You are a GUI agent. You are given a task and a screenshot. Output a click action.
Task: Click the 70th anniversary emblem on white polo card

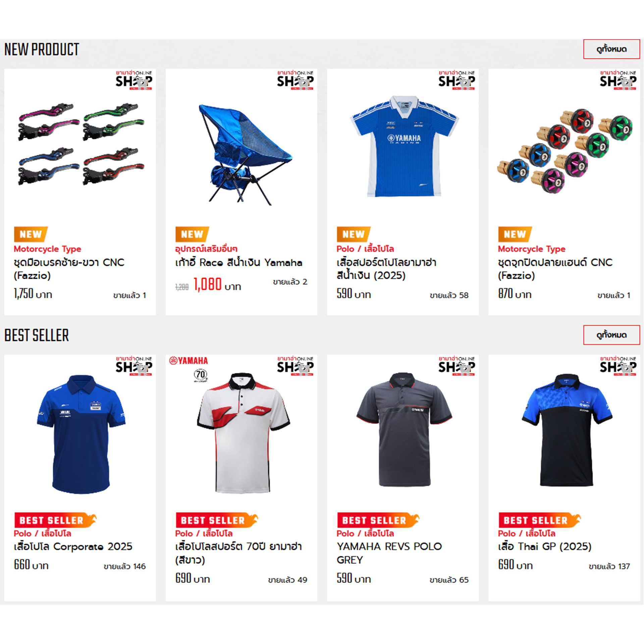pos(201,375)
